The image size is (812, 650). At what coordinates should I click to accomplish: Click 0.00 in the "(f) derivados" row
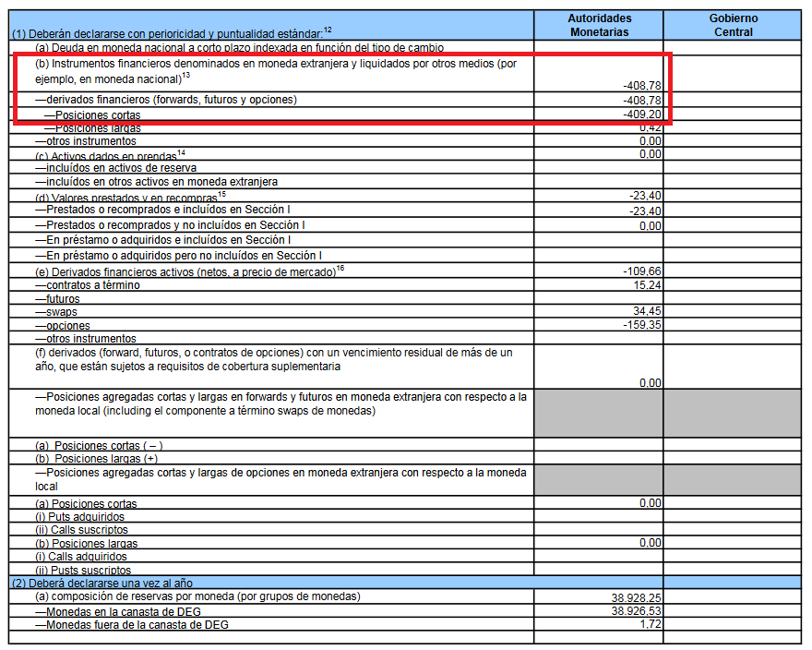pos(651,383)
